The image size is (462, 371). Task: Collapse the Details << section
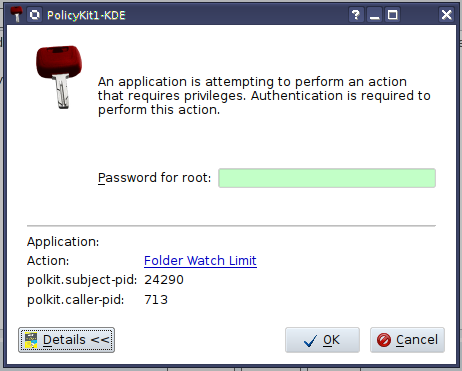(67, 340)
